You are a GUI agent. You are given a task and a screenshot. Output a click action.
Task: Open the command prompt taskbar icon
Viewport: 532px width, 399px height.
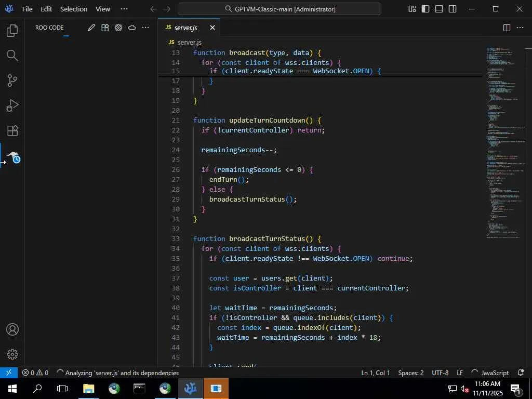[139, 389]
